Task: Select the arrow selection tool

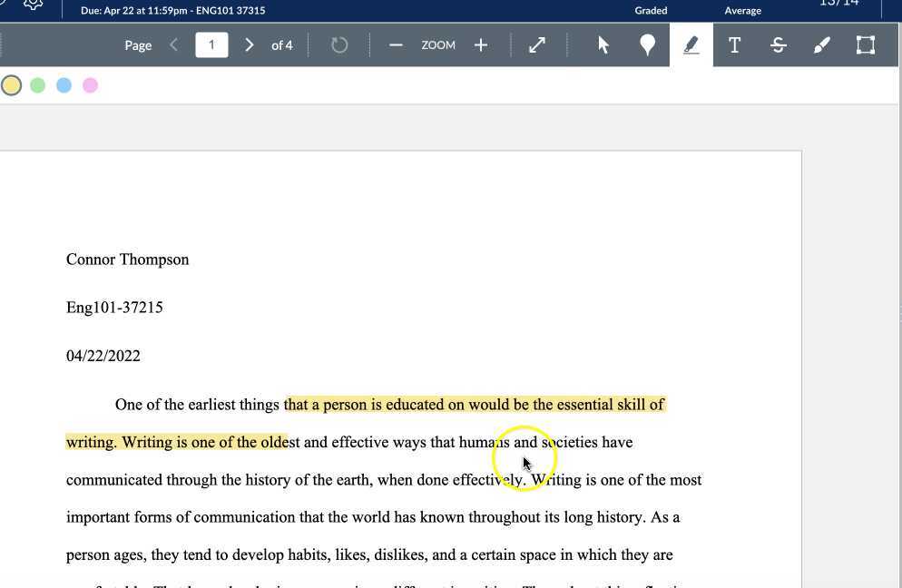Action: [x=603, y=44]
